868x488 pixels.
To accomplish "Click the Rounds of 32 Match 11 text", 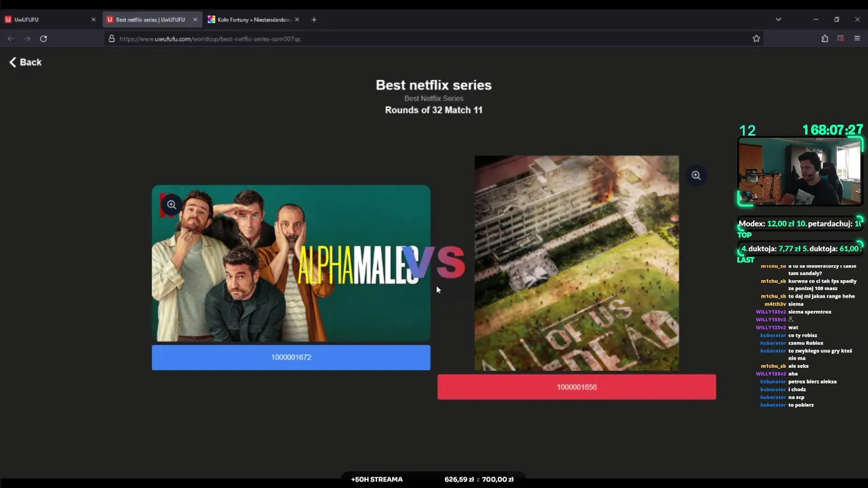I will [x=434, y=110].
